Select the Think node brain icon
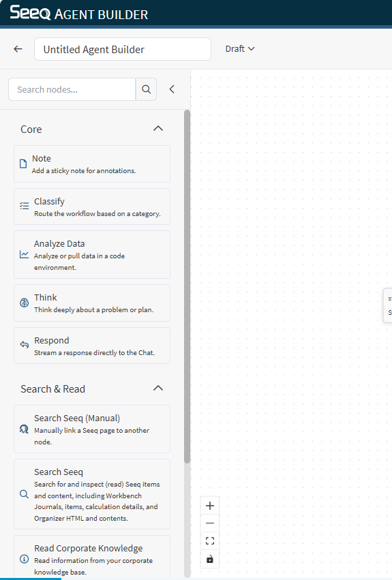 pos(24,303)
